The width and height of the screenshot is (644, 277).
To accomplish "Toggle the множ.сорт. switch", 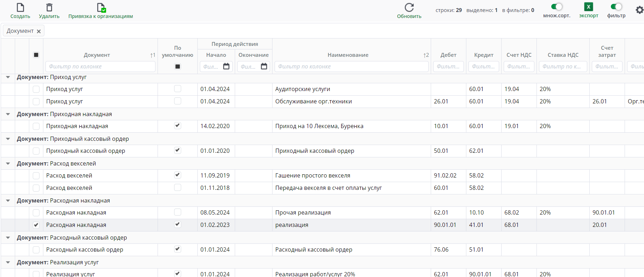I will [x=557, y=7].
